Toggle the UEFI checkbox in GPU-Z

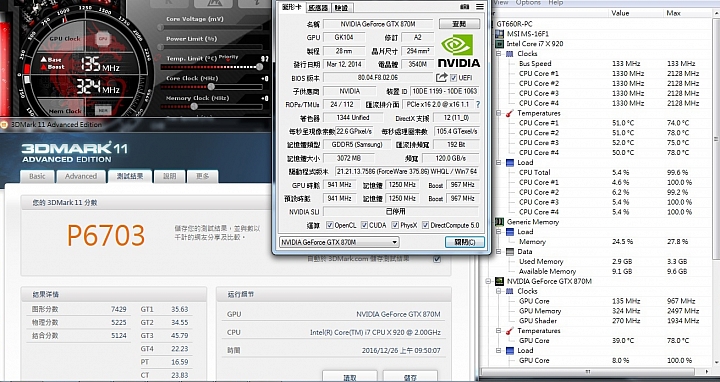[x=453, y=78]
